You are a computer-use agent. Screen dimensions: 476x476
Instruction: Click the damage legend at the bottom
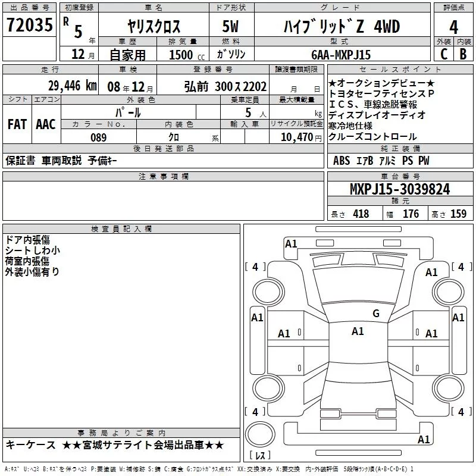point(209,469)
